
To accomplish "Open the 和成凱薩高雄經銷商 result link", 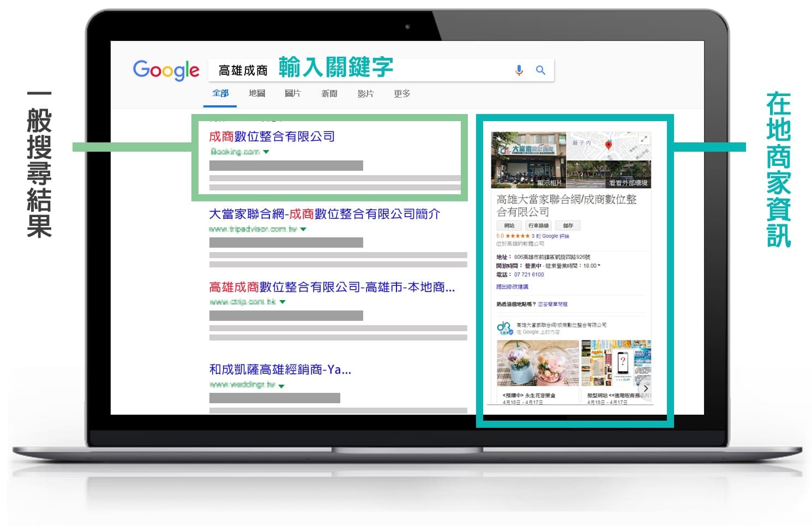I will (x=280, y=369).
